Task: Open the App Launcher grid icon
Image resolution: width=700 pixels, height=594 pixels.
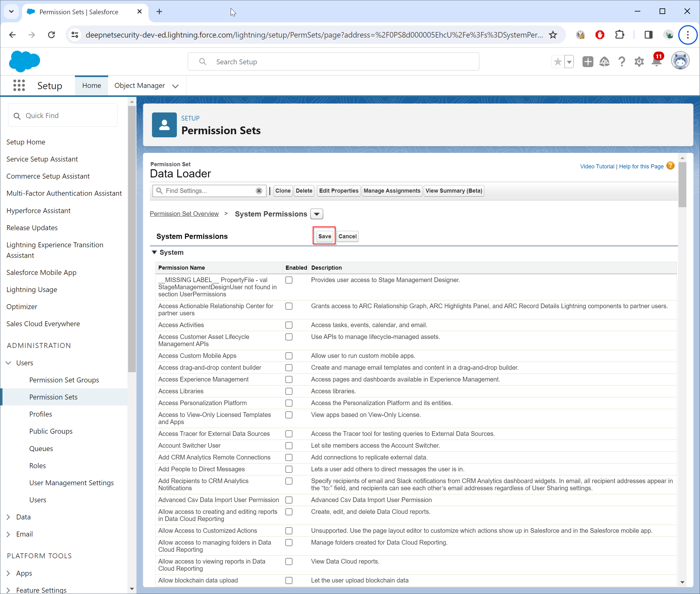Action: tap(19, 85)
